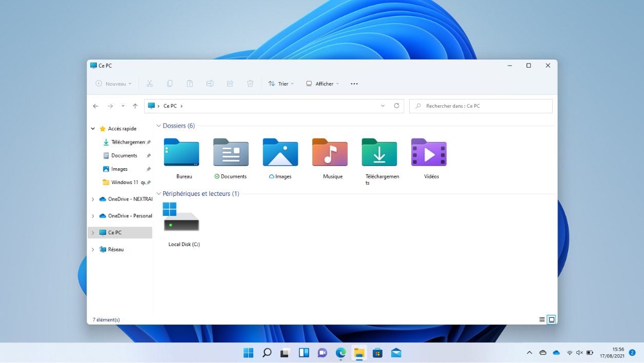Image resolution: width=644 pixels, height=363 pixels.
Task: Click the blue OneDrive tray icon
Action: [x=556, y=353]
